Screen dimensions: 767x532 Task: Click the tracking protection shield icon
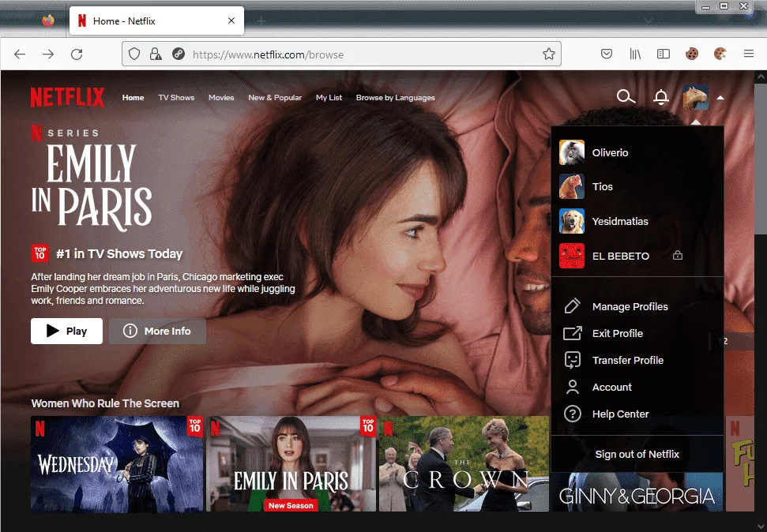tap(134, 54)
